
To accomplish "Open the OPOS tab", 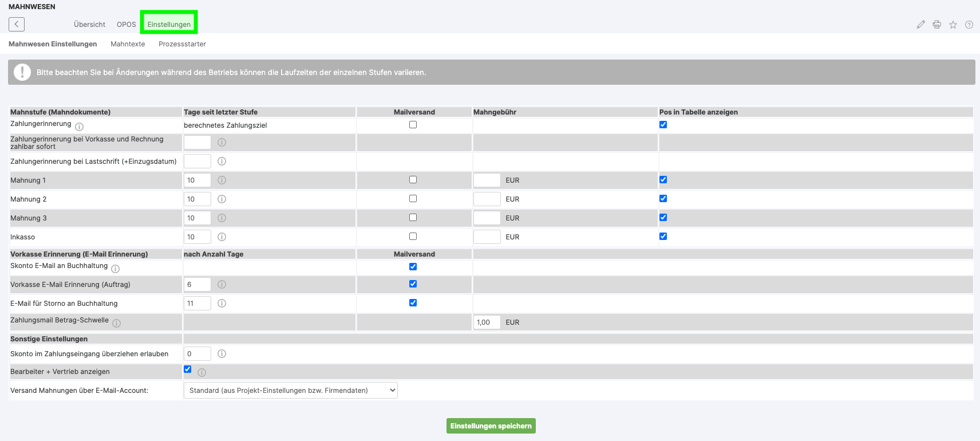I will pos(127,25).
